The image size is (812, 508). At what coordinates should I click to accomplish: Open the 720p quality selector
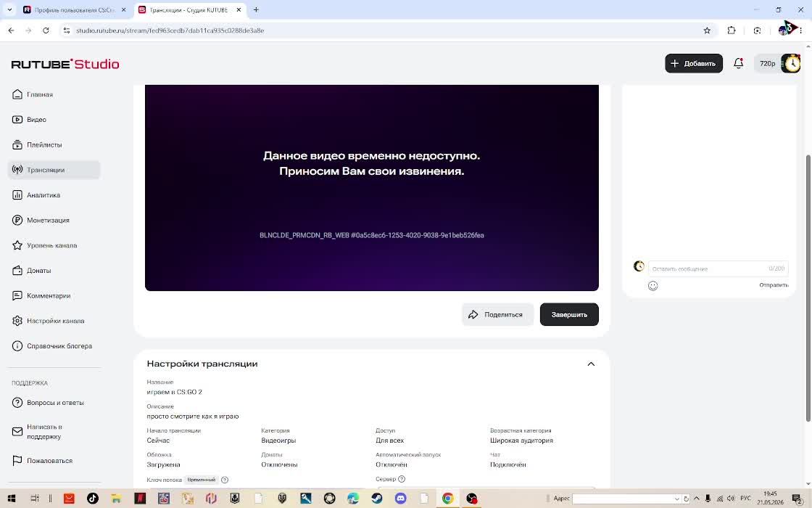coord(767,63)
